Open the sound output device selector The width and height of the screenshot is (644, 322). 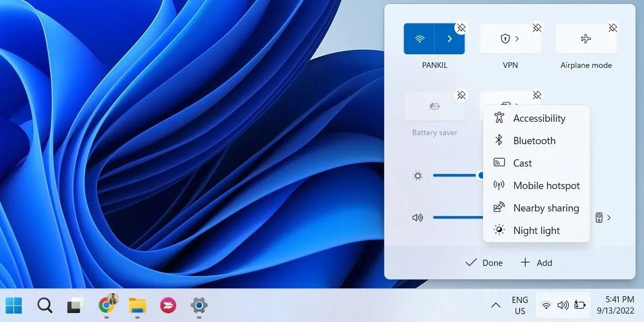[x=603, y=218]
